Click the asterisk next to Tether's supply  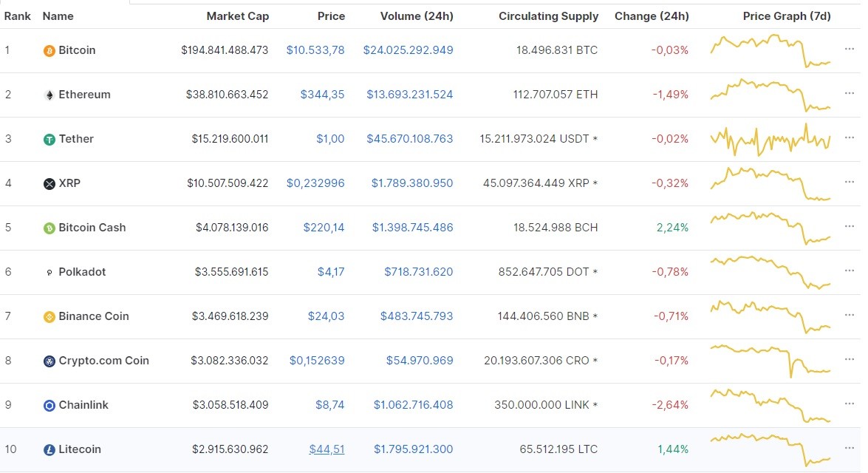595,139
